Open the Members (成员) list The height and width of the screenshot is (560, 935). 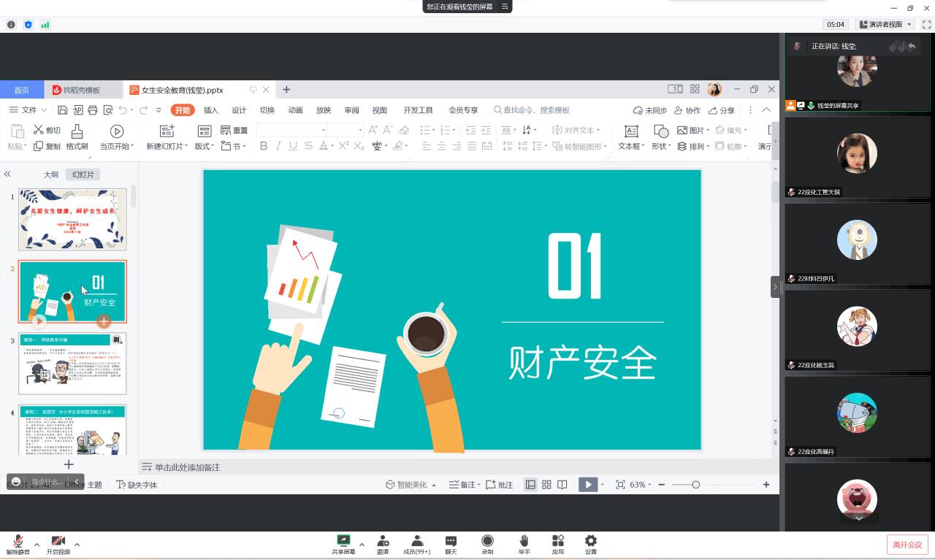point(416,542)
